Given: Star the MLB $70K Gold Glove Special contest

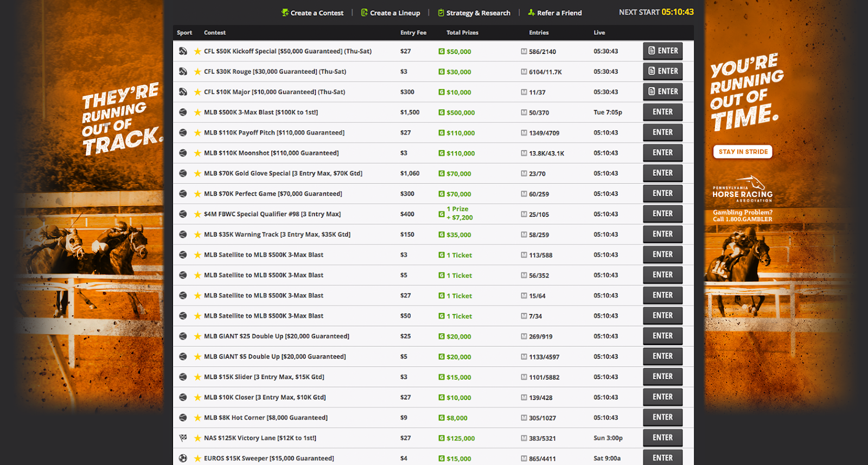Looking at the screenshot, I should coord(197,173).
